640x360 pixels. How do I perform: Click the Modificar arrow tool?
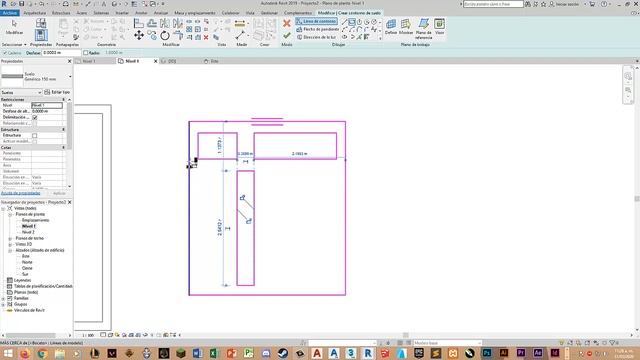coord(14,27)
